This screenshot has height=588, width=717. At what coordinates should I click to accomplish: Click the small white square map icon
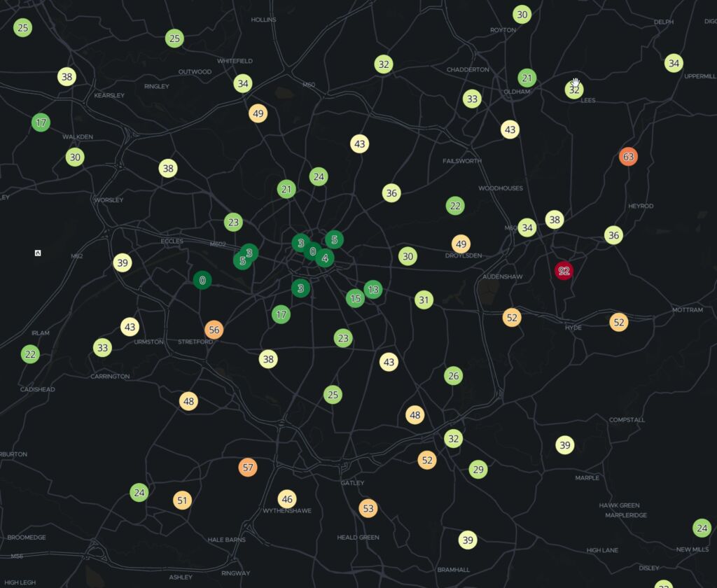click(38, 253)
